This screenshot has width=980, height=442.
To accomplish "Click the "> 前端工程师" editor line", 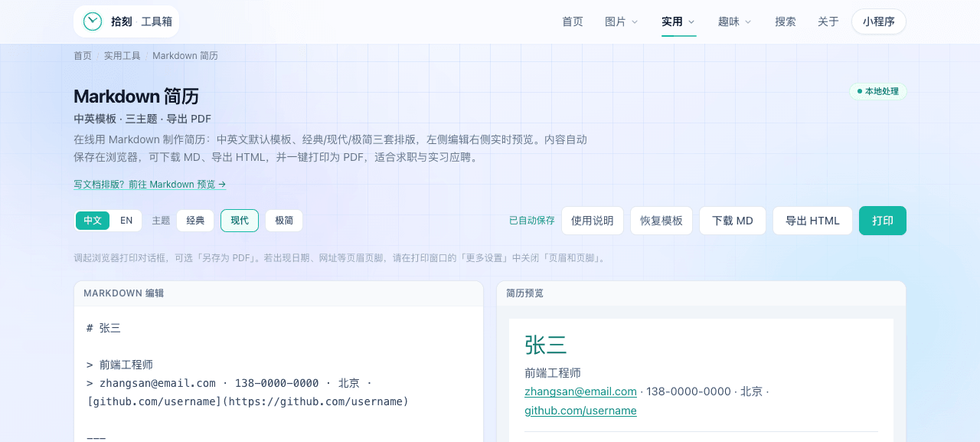I will pos(120,365).
